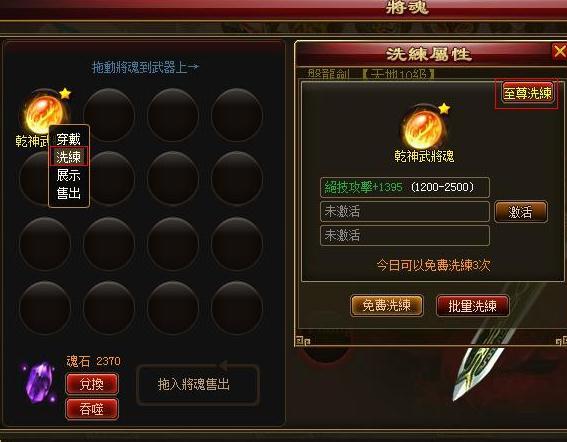Click the 至尊洗練 button
The image size is (567, 442).
(528, 93)
